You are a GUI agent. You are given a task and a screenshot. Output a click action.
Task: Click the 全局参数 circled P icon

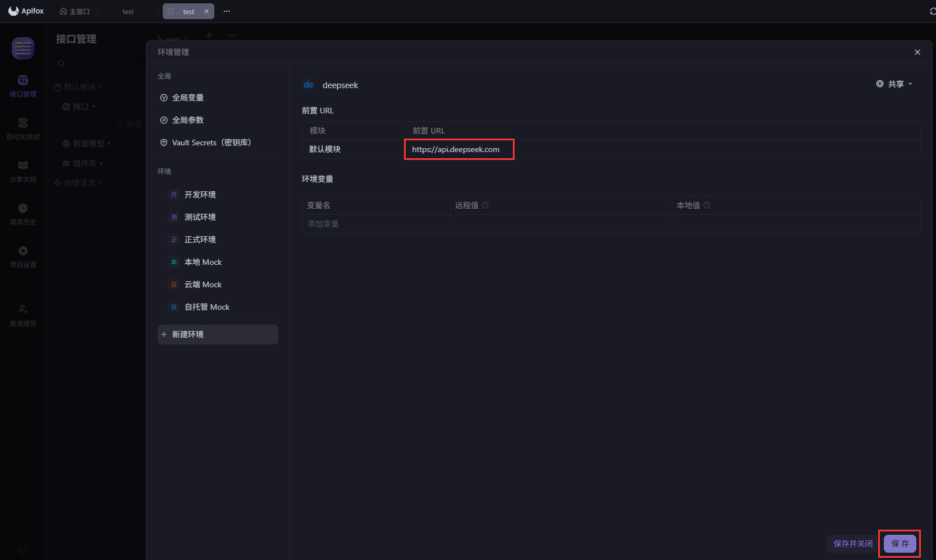(x=164, y=120)
